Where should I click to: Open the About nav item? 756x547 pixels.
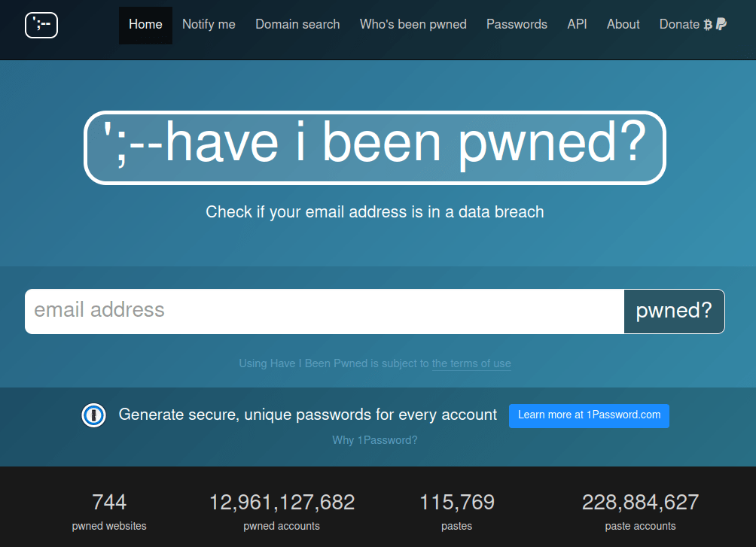[x=623, y=25]
